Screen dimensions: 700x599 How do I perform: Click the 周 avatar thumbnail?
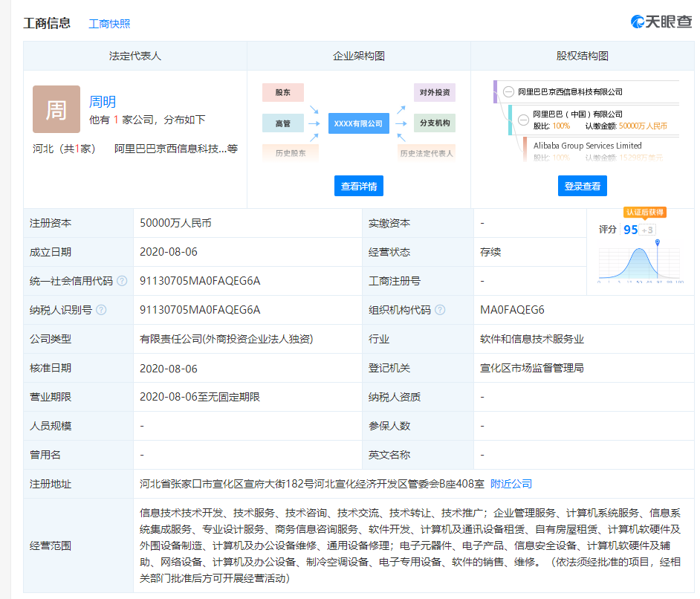tap(56, 109)
